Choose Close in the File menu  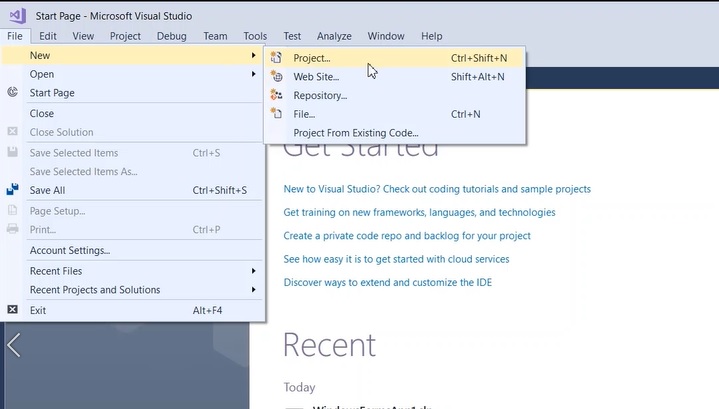pyautogui.click(x=132, y=113)
